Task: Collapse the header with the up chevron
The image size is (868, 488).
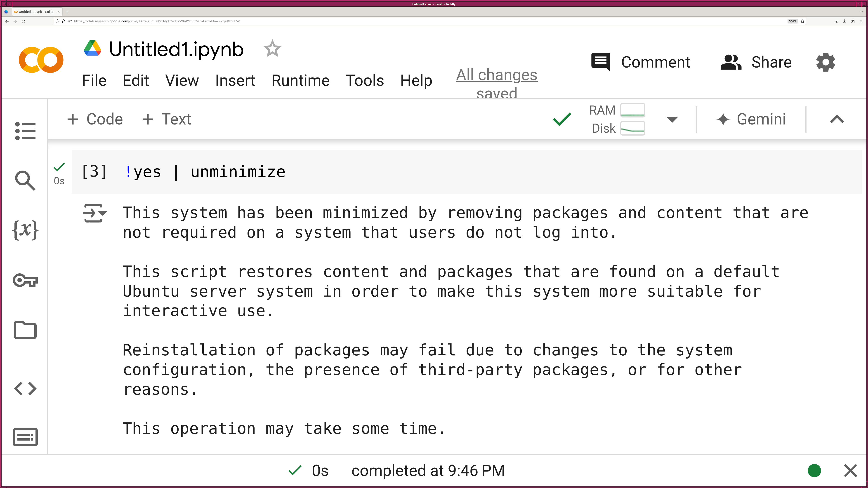Action: [x=837, y=119]
